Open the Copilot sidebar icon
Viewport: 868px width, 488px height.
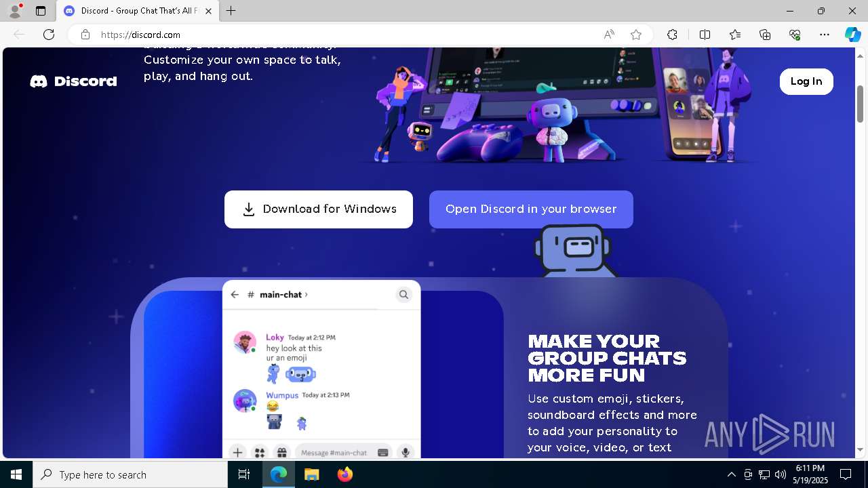[852, 35]
